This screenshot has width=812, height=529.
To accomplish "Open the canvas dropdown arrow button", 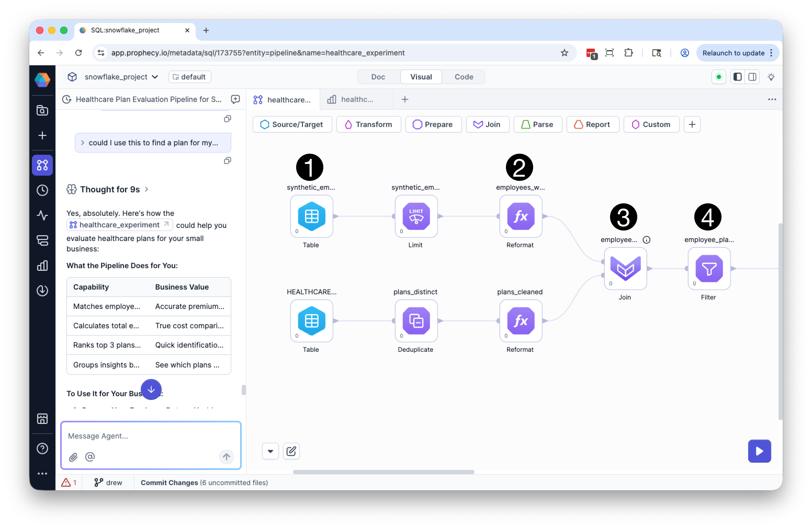I will click(x=270, y=451).
